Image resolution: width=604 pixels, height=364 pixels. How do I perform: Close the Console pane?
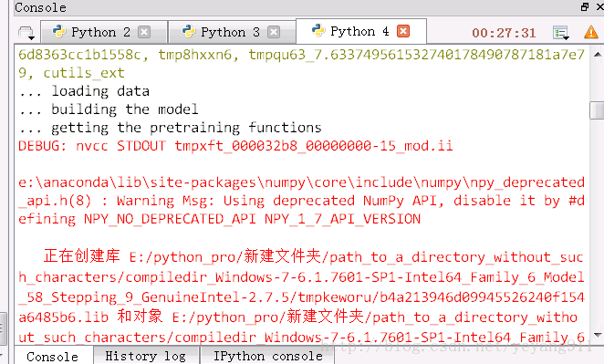(x=600, y=6)
